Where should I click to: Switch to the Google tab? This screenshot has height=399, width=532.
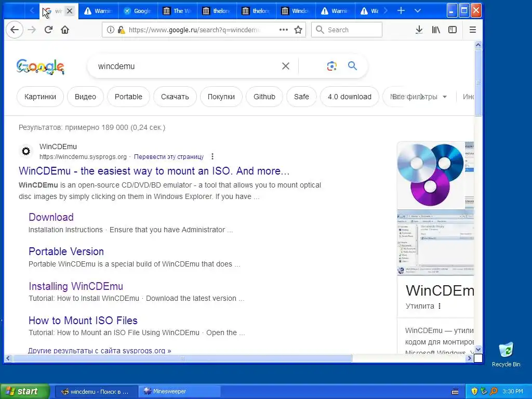click(x=137, y=11)
